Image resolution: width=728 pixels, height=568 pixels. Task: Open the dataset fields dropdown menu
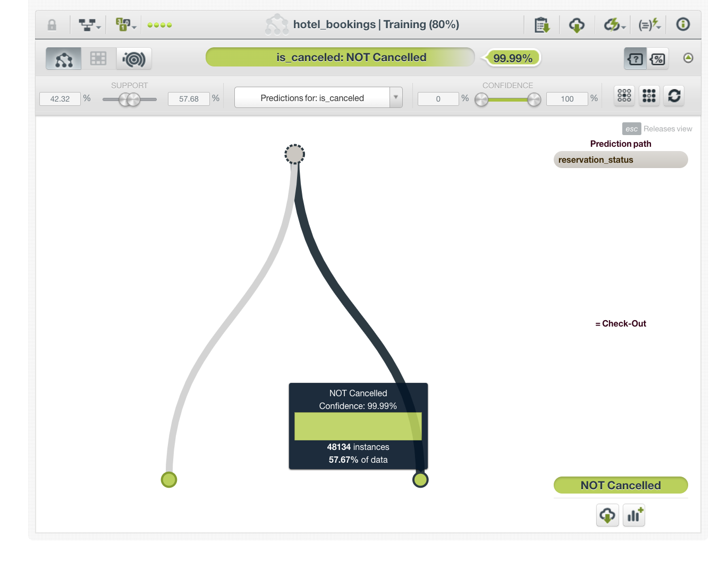[125, 25]
